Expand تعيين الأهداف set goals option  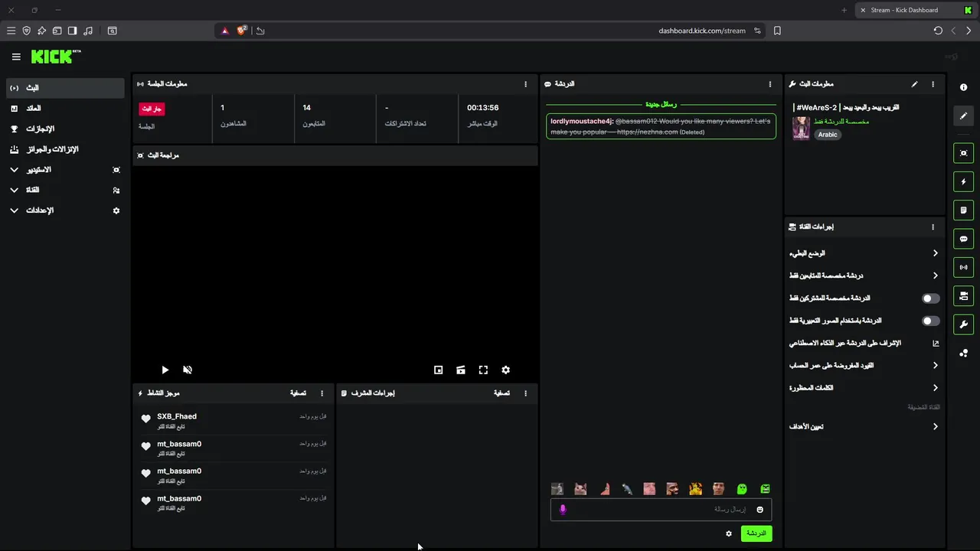coord(864,427)
